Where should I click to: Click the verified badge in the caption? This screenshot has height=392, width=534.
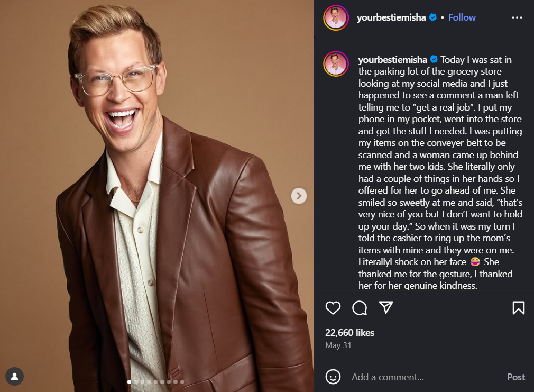(434, 60)
